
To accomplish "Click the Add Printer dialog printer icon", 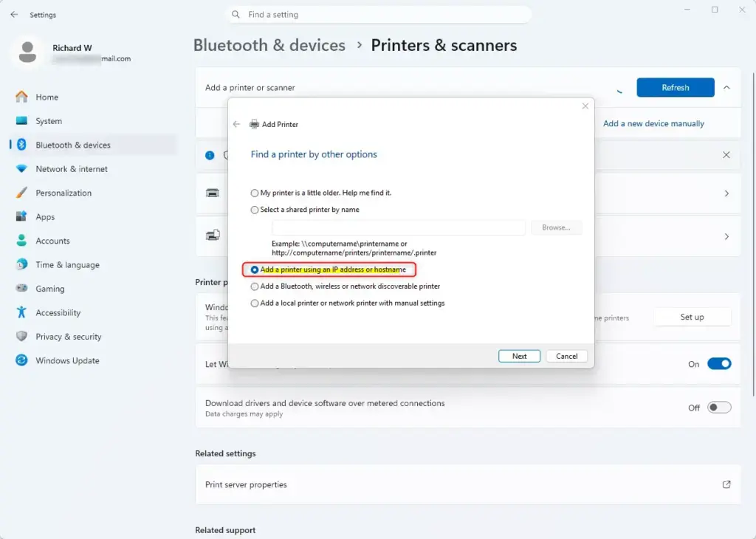I will point(254,124).
